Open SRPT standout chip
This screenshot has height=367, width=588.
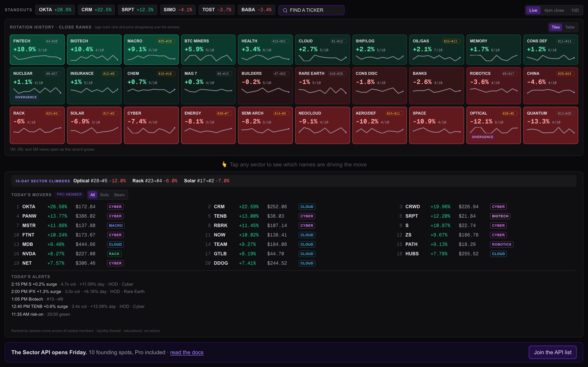click(137, 10)
